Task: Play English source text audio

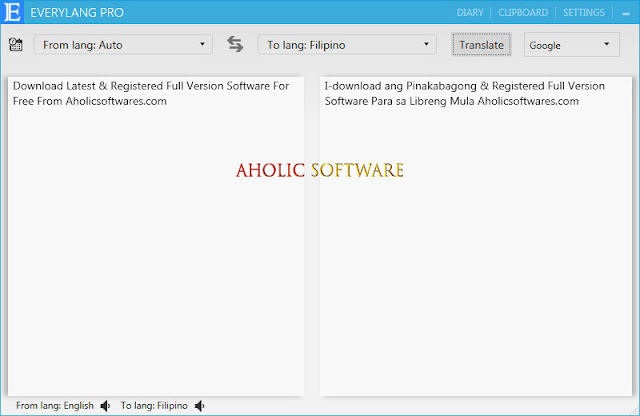Action: click(x=105, y=406)
